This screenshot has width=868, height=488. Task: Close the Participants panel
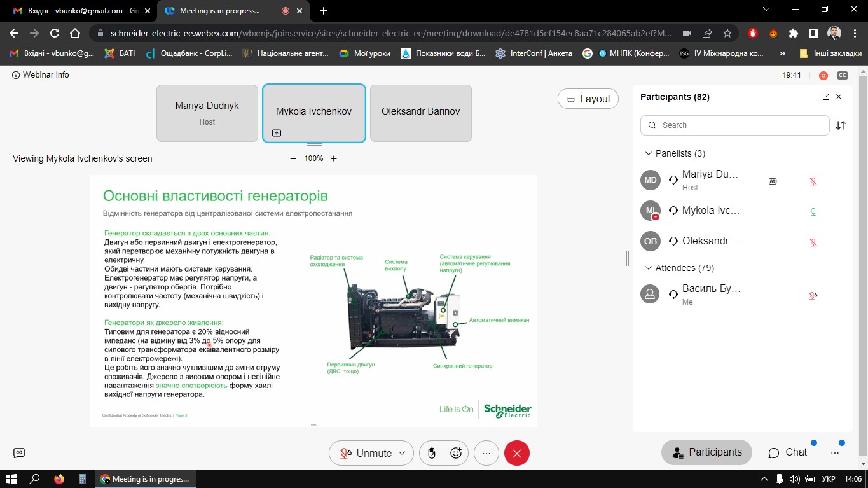(839, 97)
